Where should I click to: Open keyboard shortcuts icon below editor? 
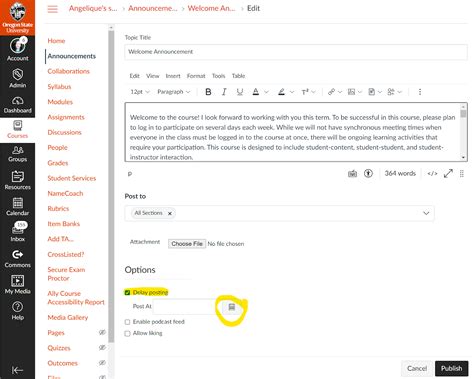pyautogui.click(x=352, y=174)
